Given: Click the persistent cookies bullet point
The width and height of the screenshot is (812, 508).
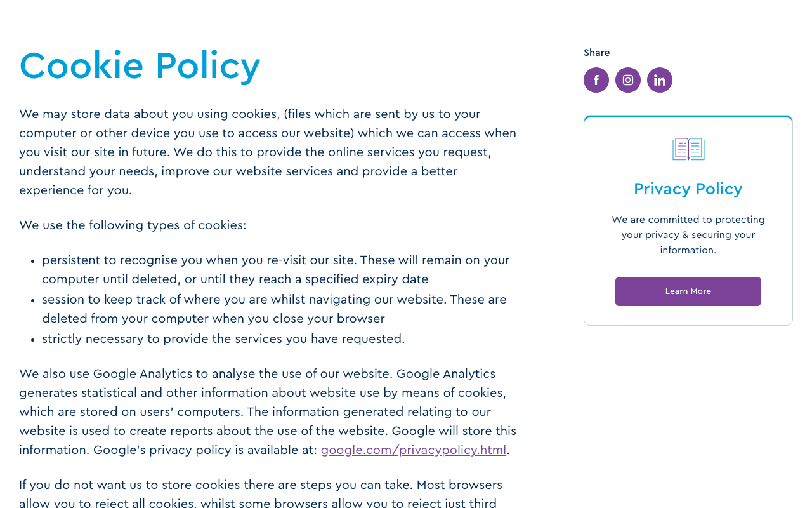Looking at the screenshot, I should pyautogui.click(x=275, y=269).
